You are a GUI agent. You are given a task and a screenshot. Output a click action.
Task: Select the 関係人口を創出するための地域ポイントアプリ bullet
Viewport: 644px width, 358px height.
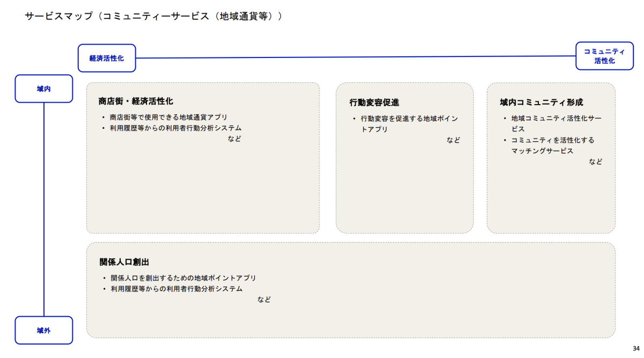tap(183, 278)
